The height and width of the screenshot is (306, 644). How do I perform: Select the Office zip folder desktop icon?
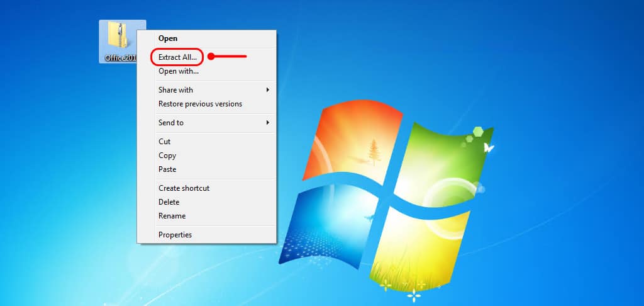[118, 41]
